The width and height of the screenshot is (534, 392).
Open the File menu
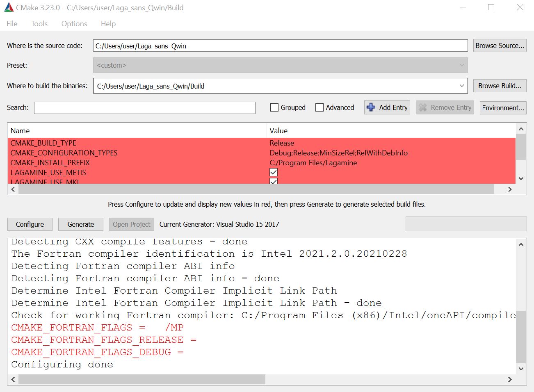[12, 24]
